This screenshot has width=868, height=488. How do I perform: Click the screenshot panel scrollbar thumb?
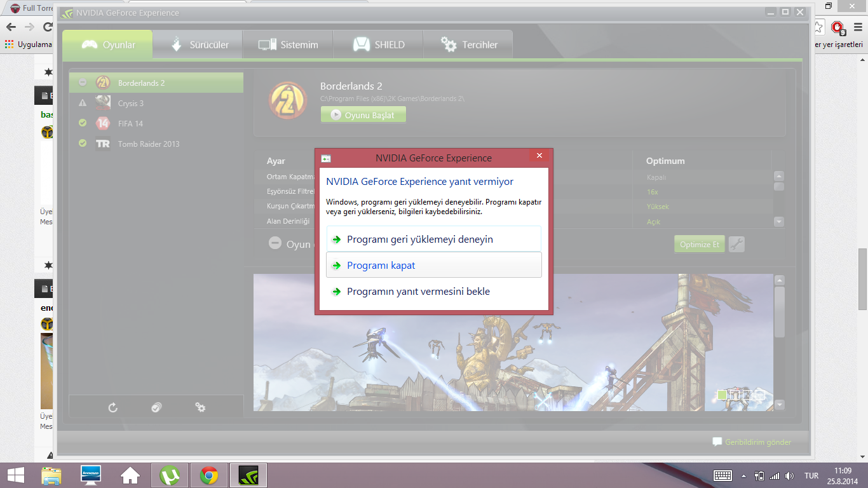tap(780, 311)
